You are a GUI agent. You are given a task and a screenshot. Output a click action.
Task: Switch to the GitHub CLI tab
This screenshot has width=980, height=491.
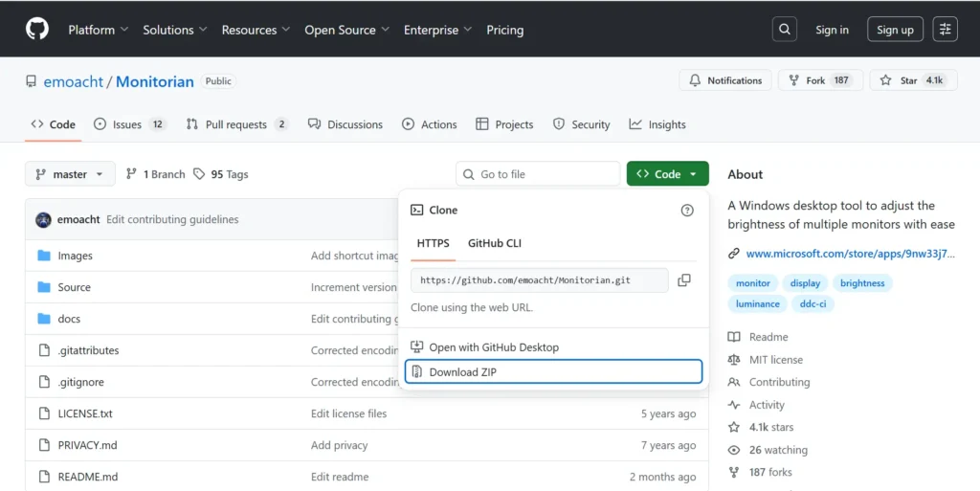(x=494, y=243)
